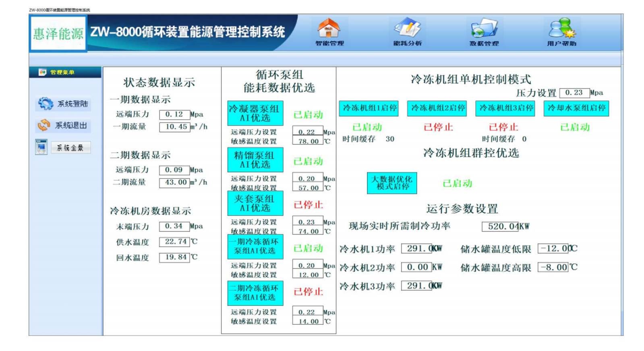The width and height of the screenshot is (644, 351).
Task: Toggle 大数据优化模式启停 button
Action: coord(391,183)
